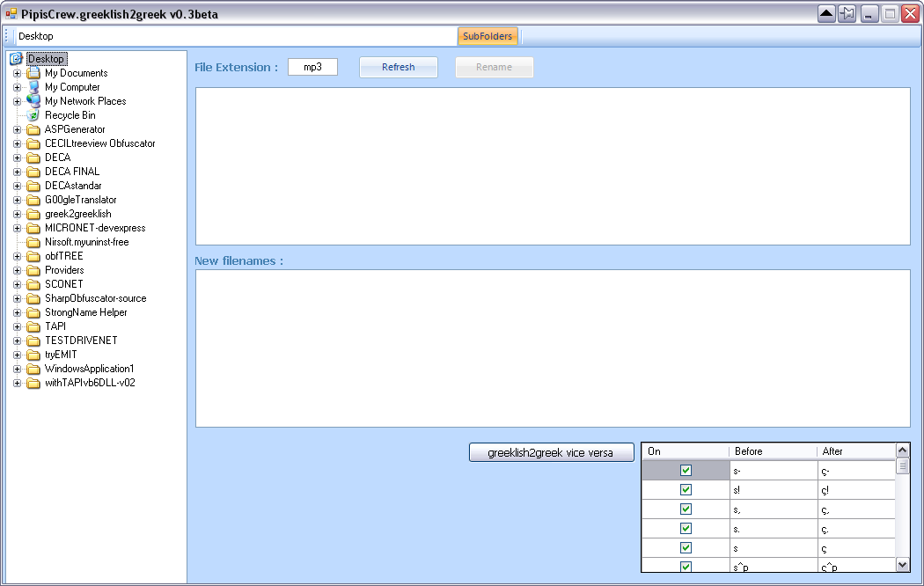Viewport: 924px width, 586px height.
Task: Toggle the SubFolders toolbar button
Action: pyautogui.click(x=488, y=36)
